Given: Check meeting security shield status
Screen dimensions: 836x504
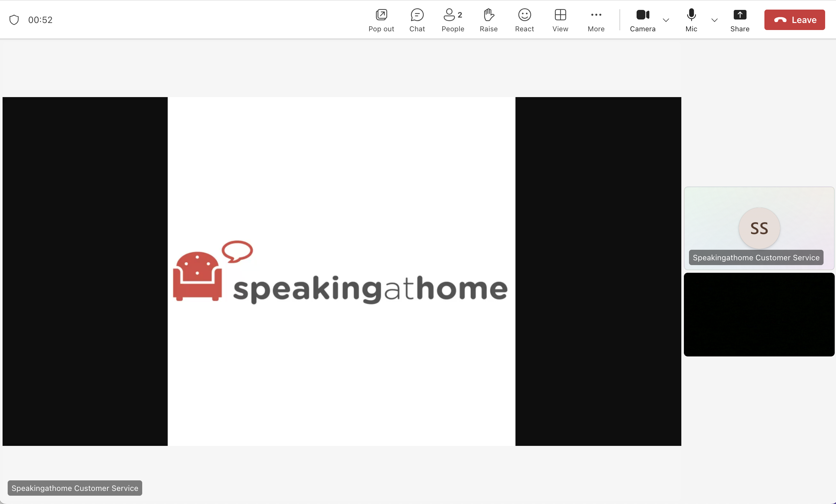Looking at the screenshot, I should pyautogui.click(x=14, y=19).
